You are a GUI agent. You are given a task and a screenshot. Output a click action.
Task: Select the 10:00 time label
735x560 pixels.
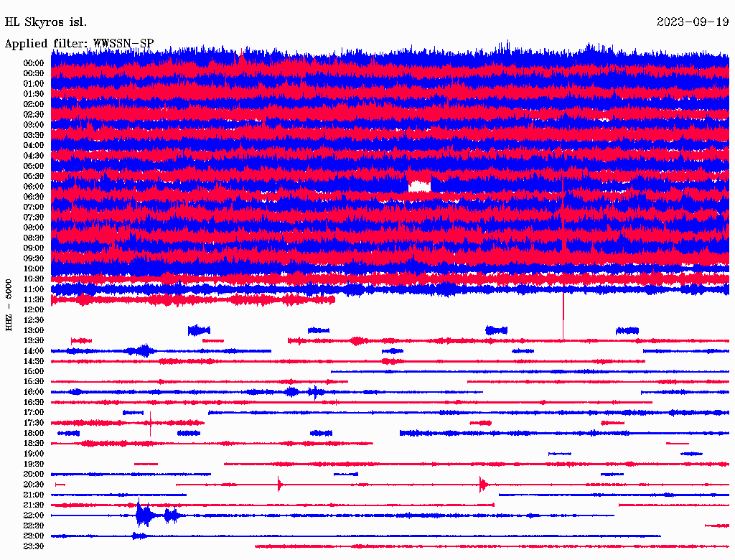[x=34, y=269]
